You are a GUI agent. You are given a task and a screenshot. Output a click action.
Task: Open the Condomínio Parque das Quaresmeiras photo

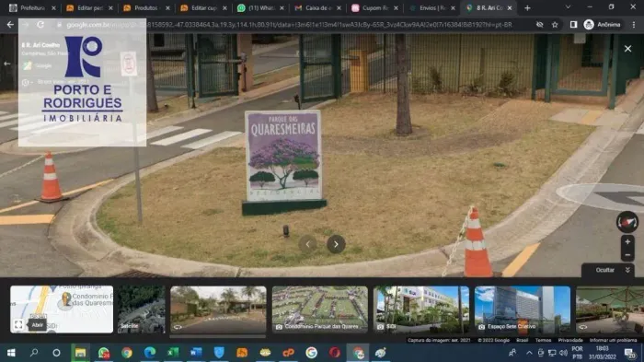[x=320, y=309]
